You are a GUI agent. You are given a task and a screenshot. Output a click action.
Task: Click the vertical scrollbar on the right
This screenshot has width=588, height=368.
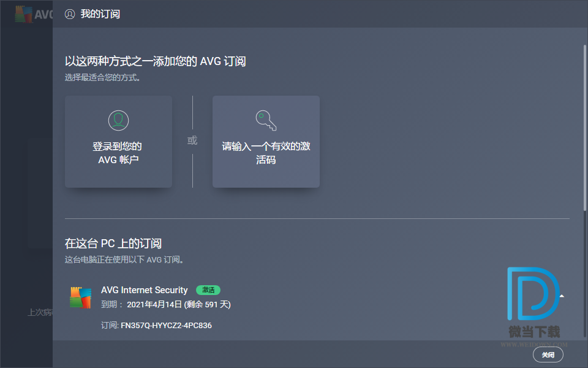584,128
